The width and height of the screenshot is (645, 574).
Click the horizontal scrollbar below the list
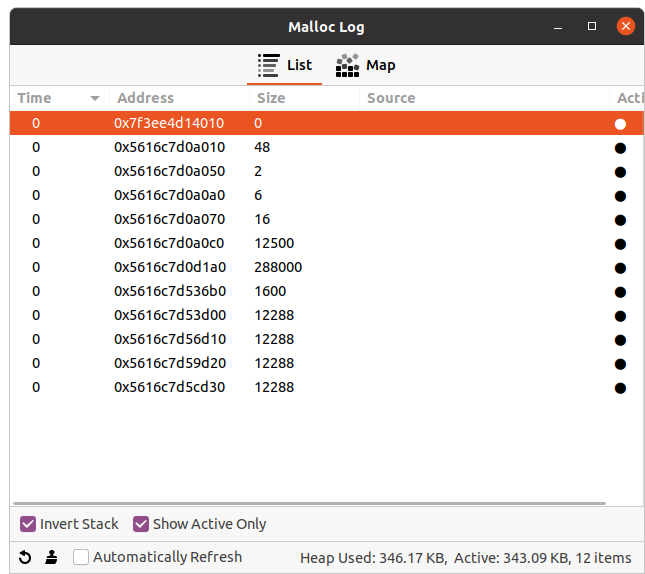coord(309,503)
